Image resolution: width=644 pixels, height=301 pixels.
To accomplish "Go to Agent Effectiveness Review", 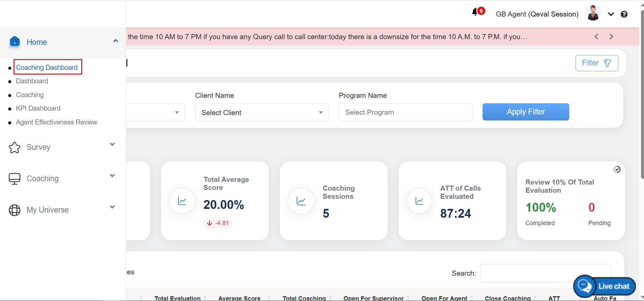I will [x=57, y=122].
